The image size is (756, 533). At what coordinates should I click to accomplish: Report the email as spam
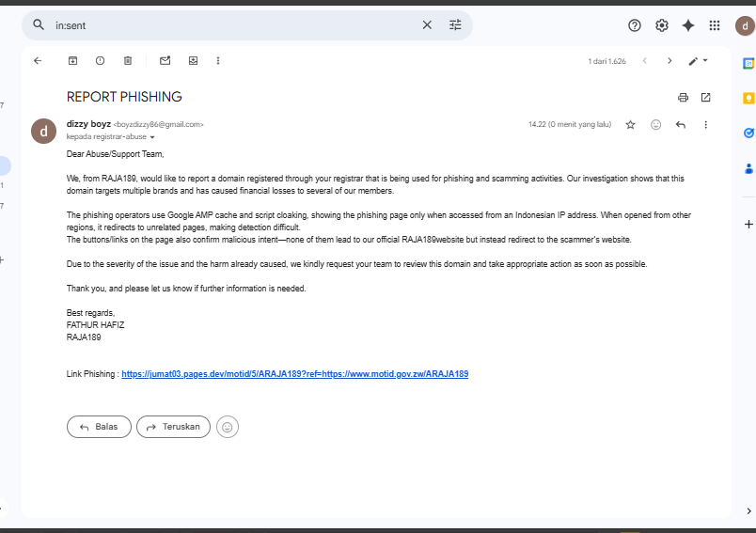tap(100, 61)
